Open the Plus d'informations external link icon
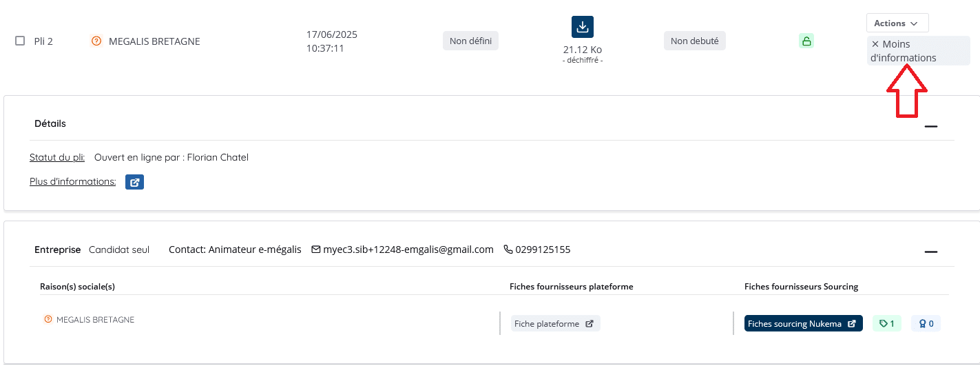Image resolution: width=980 pixels, height=366 pixels. (134, 182)
